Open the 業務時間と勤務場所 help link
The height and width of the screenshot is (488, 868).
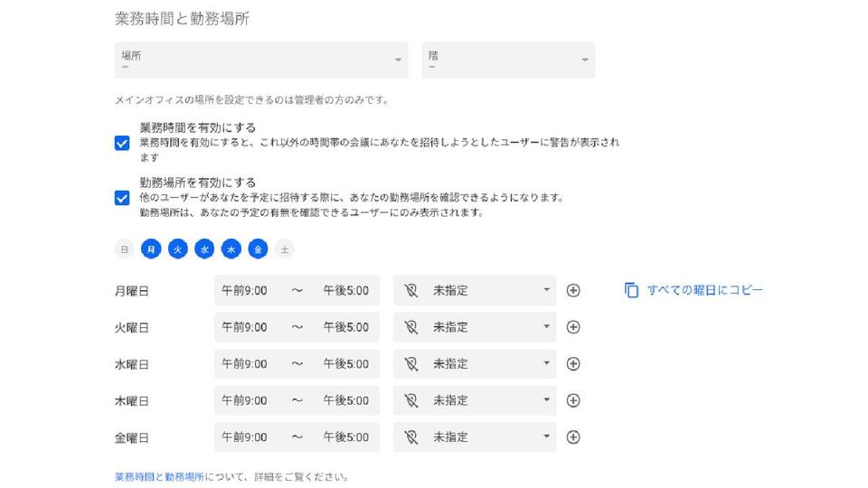coord(159,476)
